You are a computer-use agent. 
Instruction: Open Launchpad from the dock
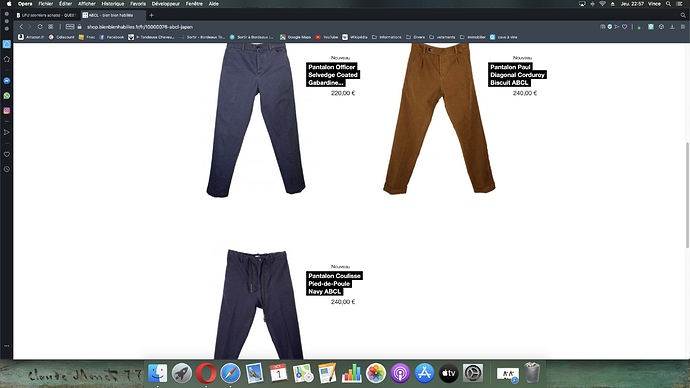tap(182, 373)
